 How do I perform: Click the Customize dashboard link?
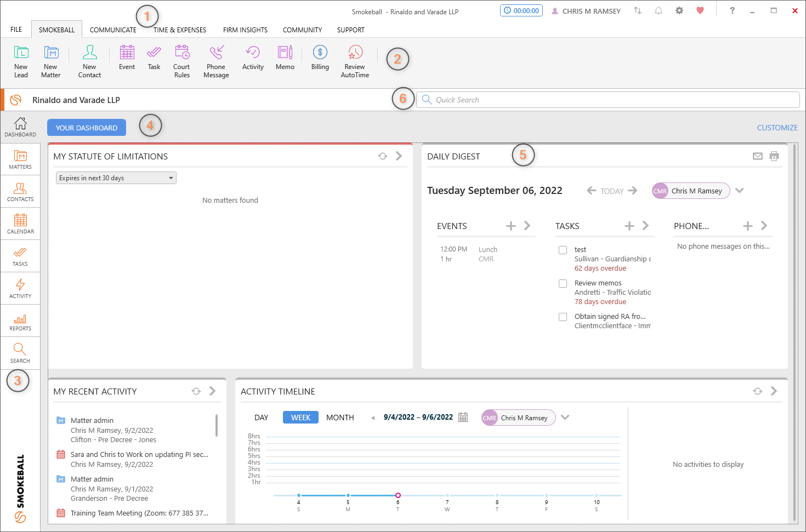(777, 128)
